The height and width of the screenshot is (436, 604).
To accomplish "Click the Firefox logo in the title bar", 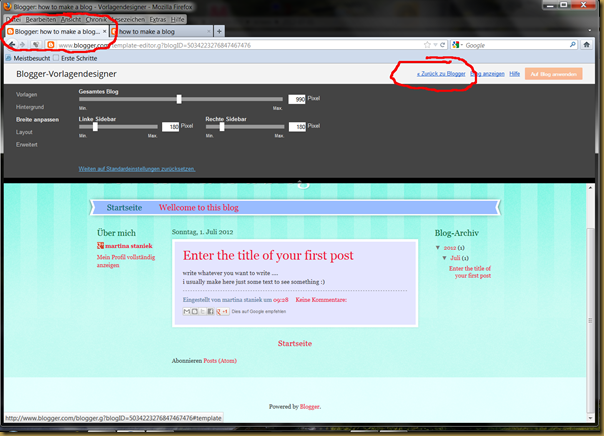I will coord(7,6).
